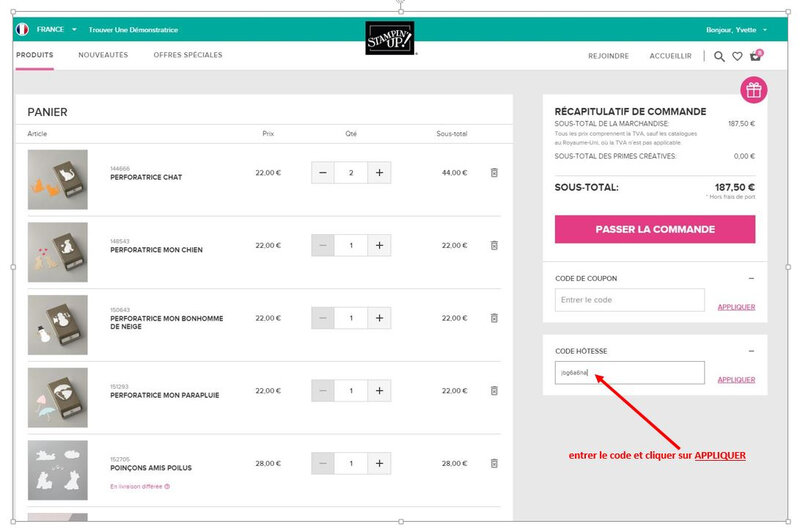
Task: Remove Mon Bonhomme de Neige via trash icon
Action: coord(494,318)
